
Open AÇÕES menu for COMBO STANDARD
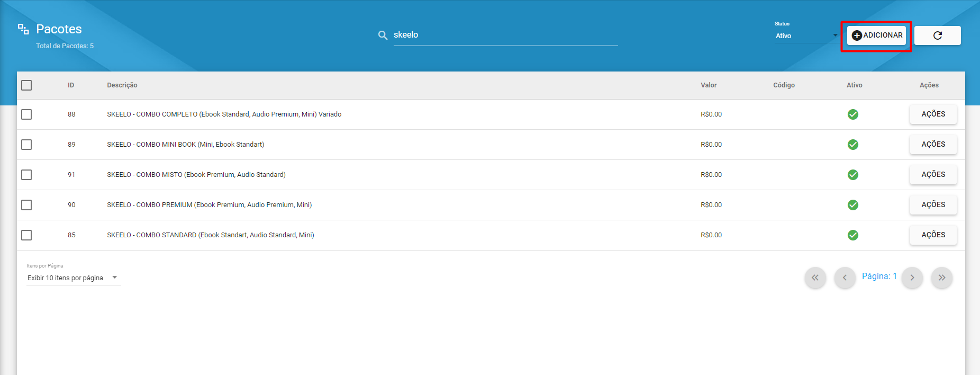[x=933, y=235]
